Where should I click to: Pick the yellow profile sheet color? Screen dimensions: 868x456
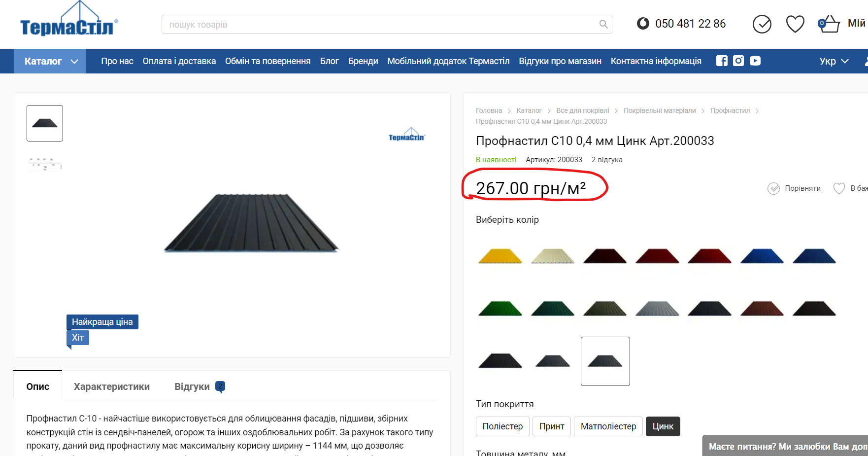500,256
